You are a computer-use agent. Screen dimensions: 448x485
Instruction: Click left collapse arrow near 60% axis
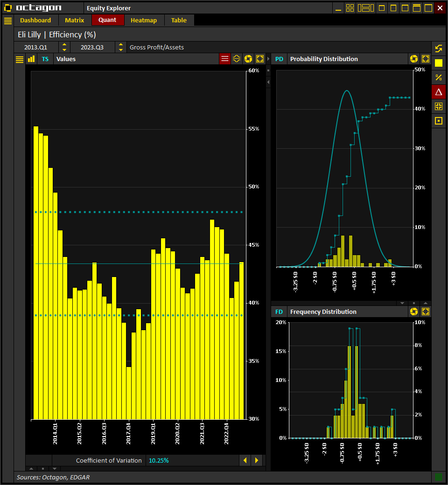[x=268, y=82]
